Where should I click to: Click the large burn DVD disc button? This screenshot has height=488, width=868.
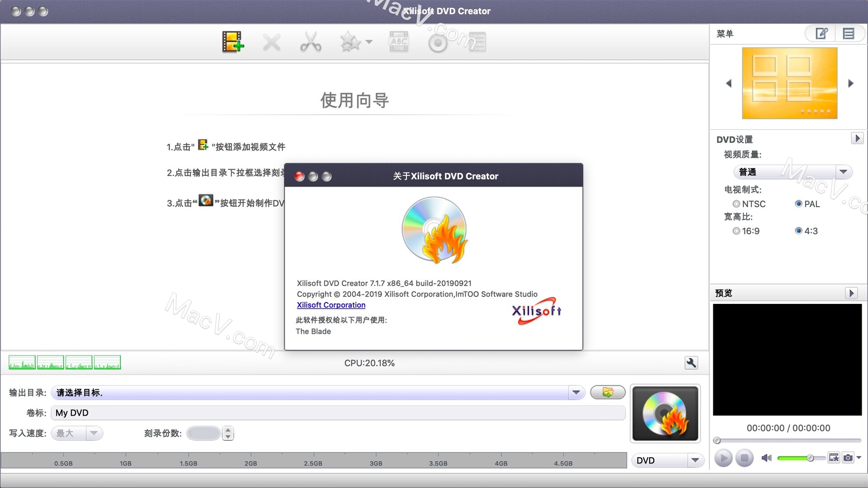click(x=665, y=413)
